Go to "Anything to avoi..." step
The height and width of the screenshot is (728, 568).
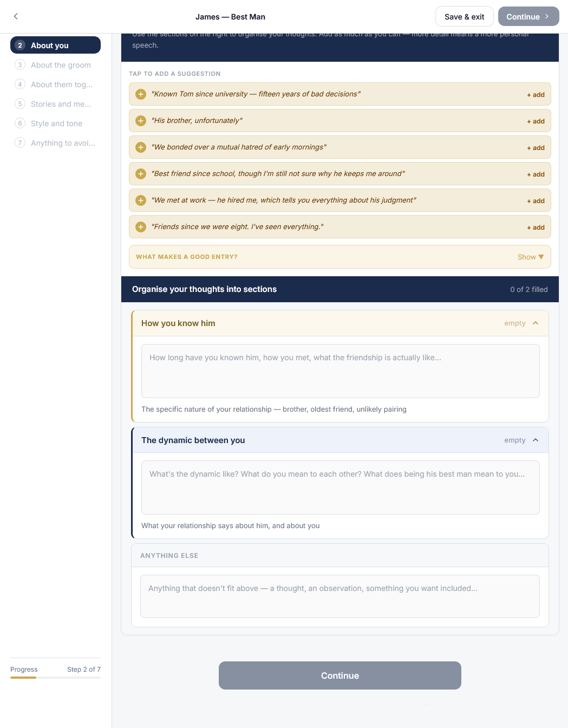[x=55, y=143]
